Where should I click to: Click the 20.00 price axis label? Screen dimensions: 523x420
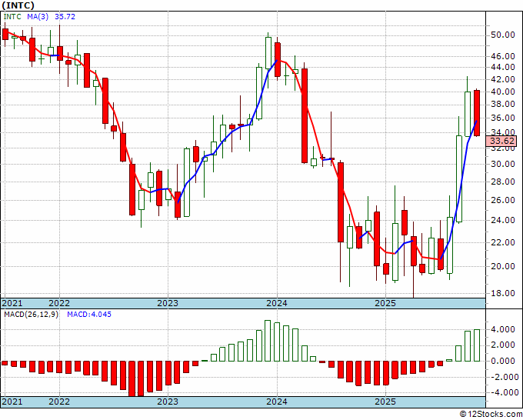pos(503,266)
